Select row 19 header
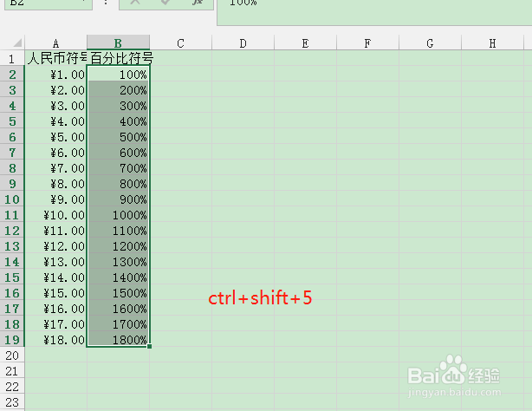The height and width of the screenshot is (411, 532). click(x=12, y=340)
